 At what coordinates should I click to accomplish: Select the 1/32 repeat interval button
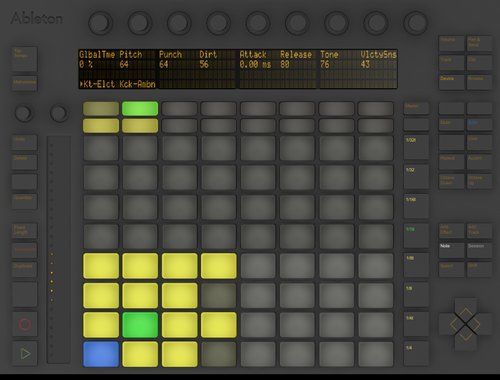point(416,177)
